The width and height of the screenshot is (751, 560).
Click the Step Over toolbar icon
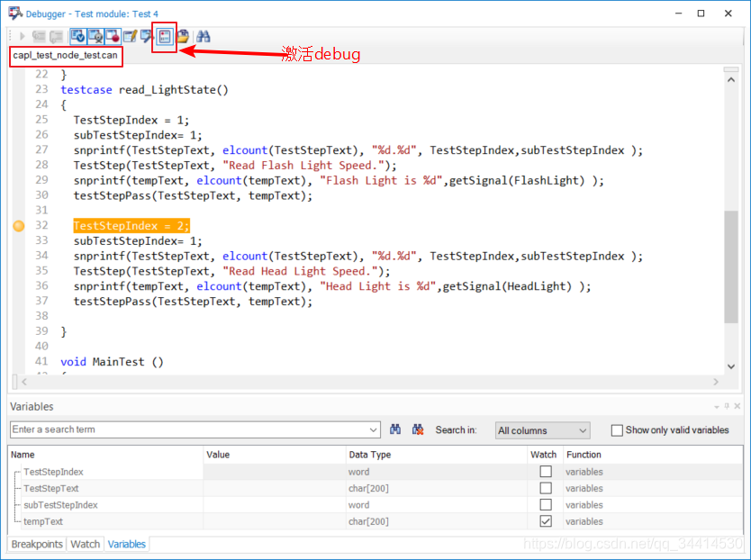coord(56,36)
